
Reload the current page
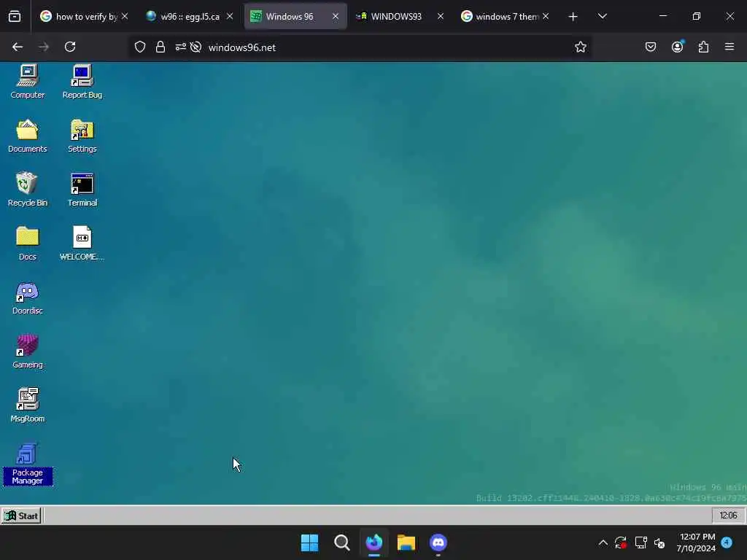click(70, 47)
